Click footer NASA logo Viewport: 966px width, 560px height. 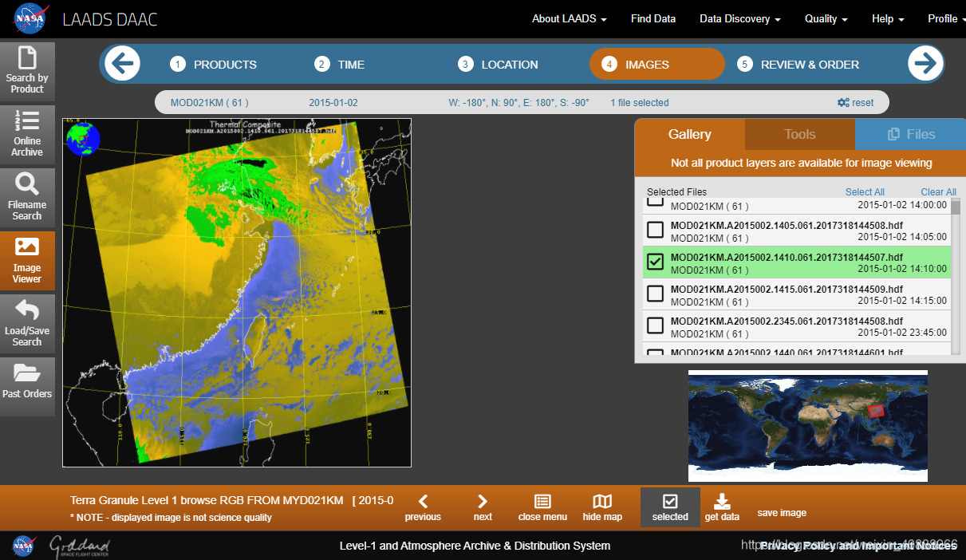[23, 546]
